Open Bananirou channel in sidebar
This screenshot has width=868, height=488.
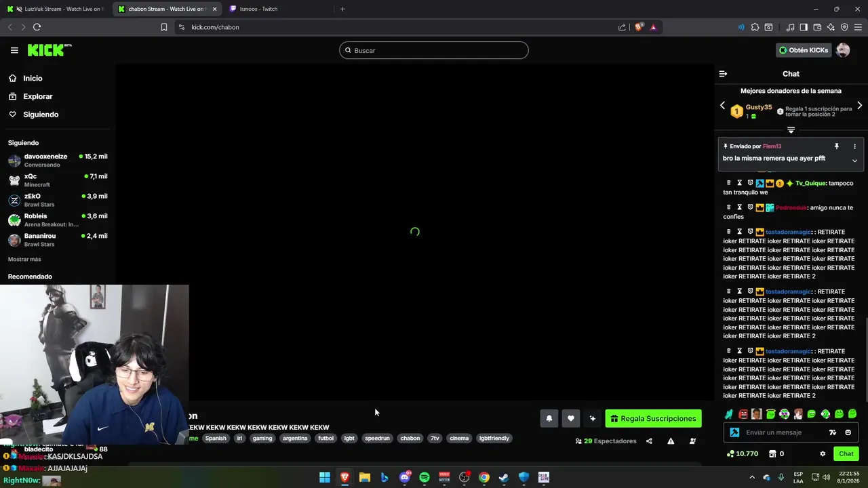pos(58,240)
